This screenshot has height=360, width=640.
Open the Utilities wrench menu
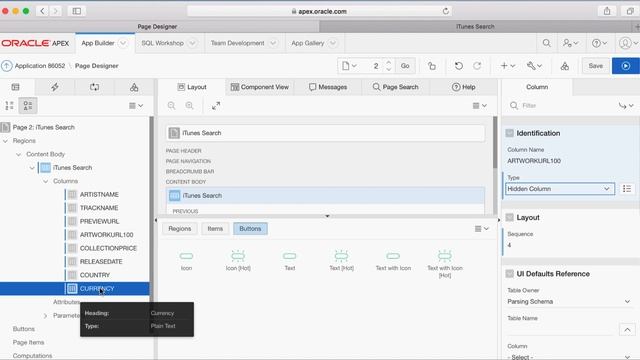[x=534, y=66]
